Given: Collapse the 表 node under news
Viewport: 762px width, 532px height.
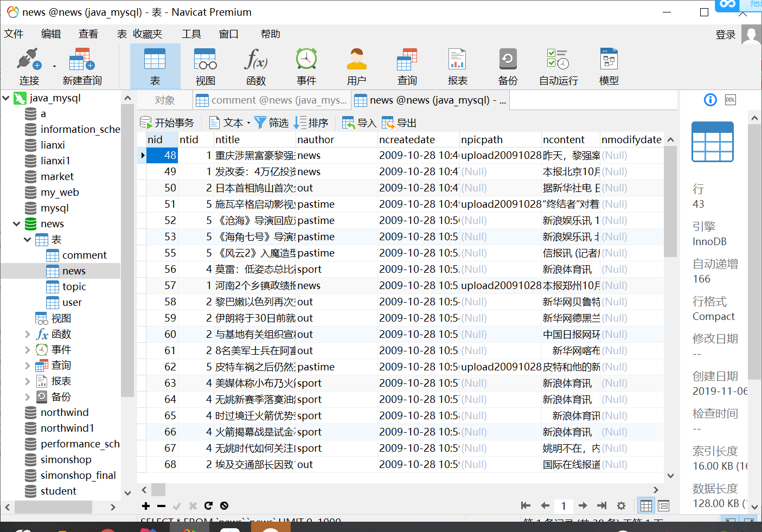Looking at the screenshot, I should (x=26, y=239).
